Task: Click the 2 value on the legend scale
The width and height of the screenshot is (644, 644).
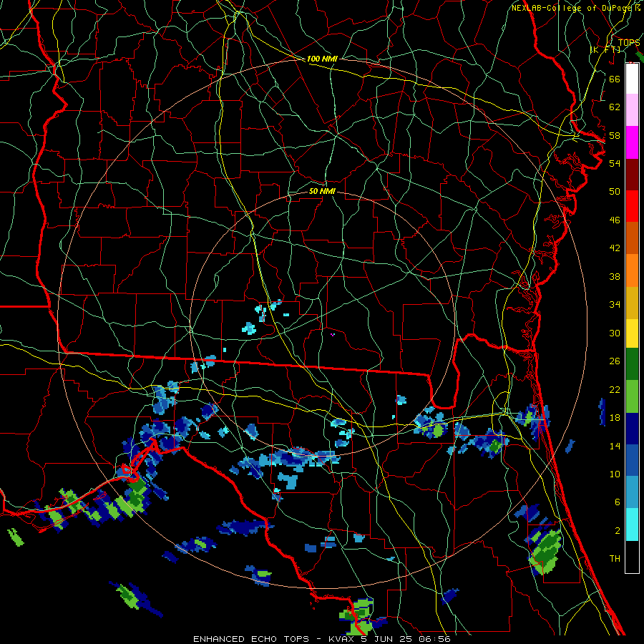Action: click(617, 531)
